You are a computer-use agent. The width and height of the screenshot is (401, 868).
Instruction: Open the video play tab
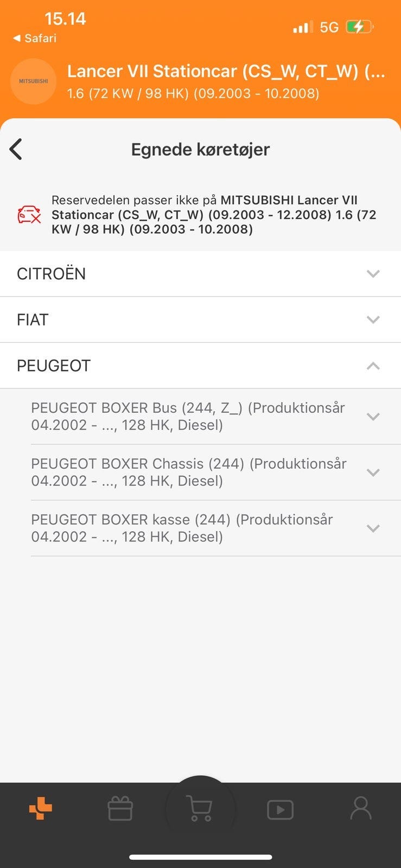point(280,810)
